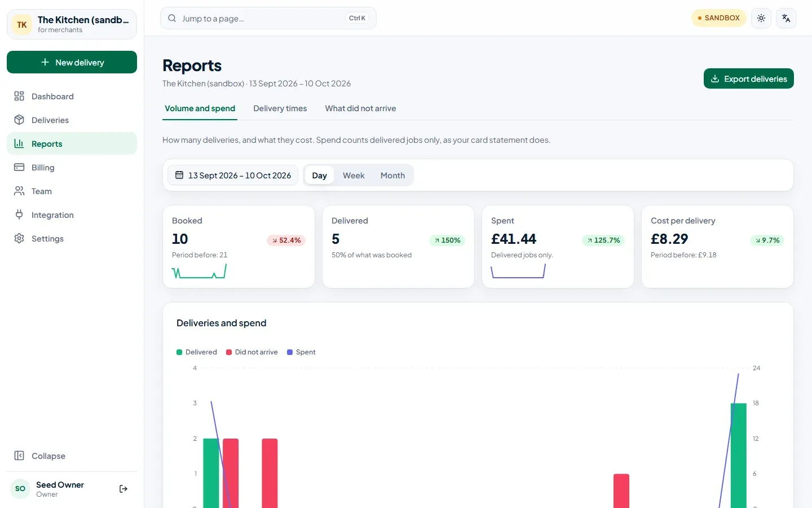This screenshot has height=508, width=812.
Task: Open the What did not arrive tab
Action: (360, 108)
